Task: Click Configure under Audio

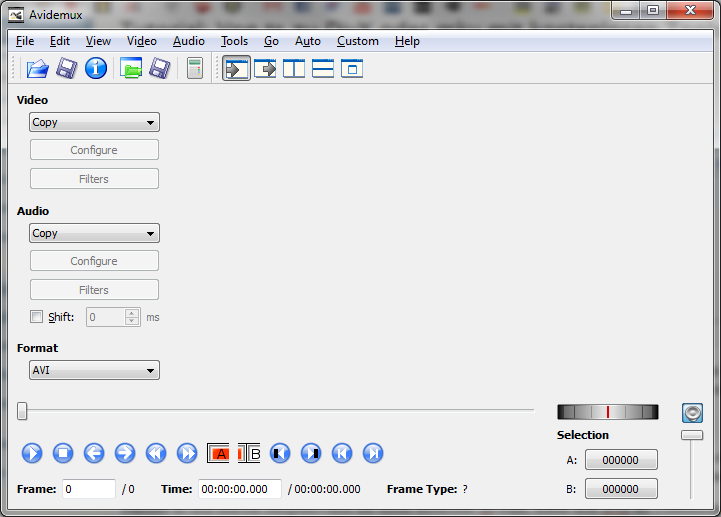Action: click(x=94, y=261)
